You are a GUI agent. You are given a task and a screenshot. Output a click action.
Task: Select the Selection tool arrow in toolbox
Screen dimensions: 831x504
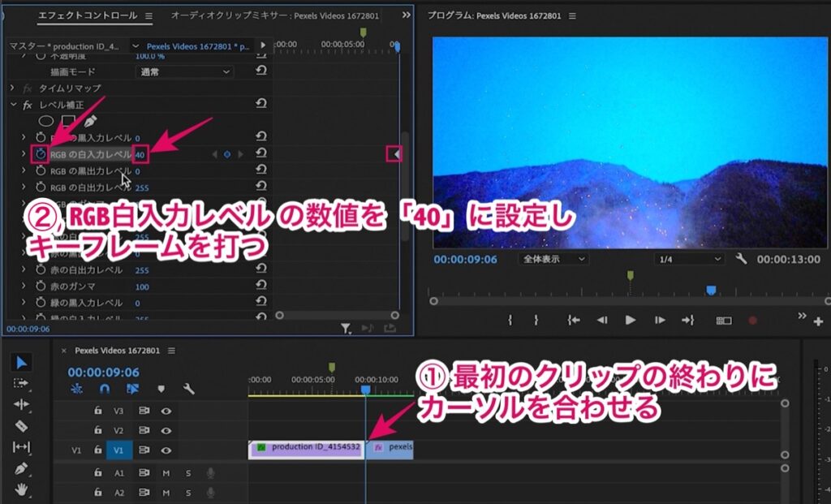click(21, 363)
